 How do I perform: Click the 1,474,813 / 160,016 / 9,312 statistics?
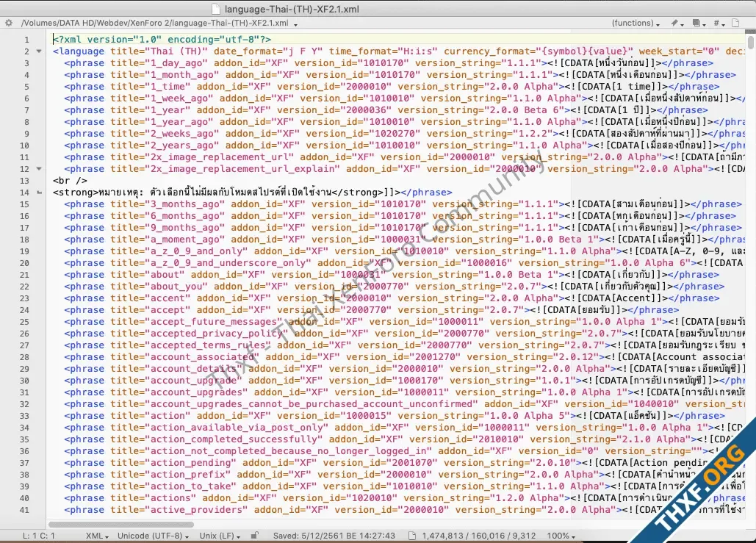pos(479,535)
